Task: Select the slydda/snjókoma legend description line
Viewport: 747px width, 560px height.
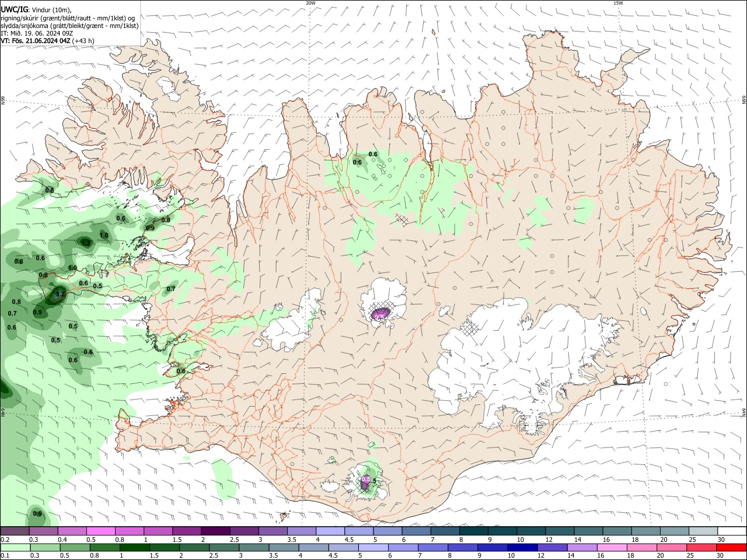Action: 69,26
